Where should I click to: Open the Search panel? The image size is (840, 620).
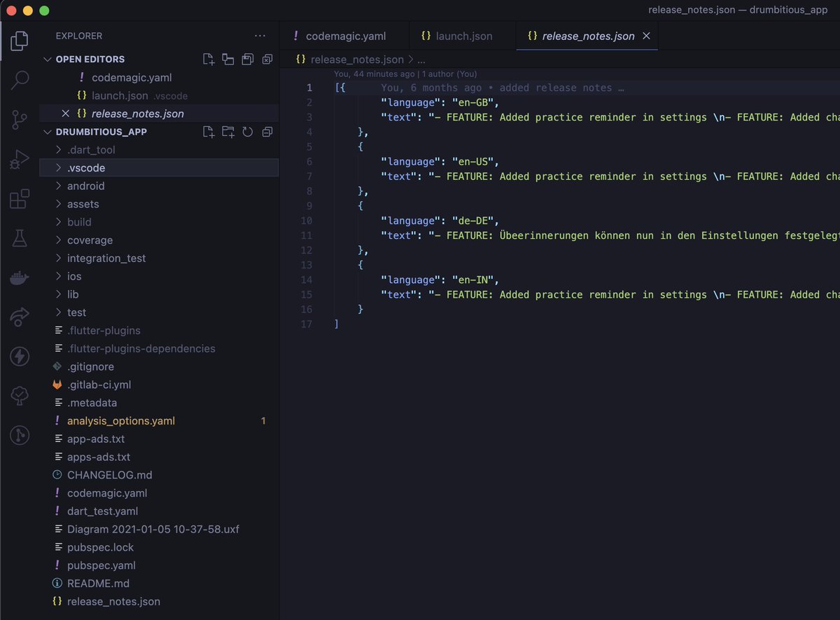19,80
